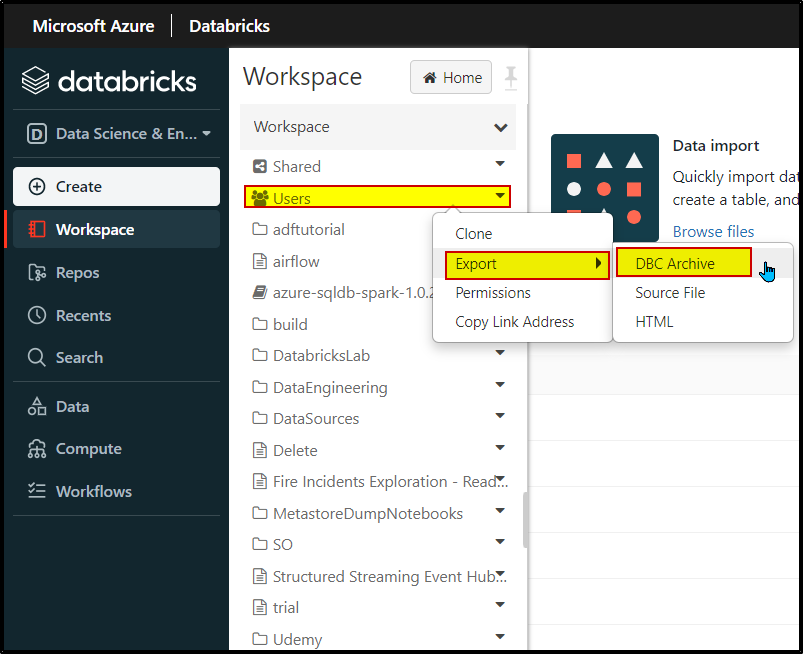This screenshot has width=803, height=654.
Task: Click the airflow notebook file icon
Action: pyautogui.click(x=260, y=261)
